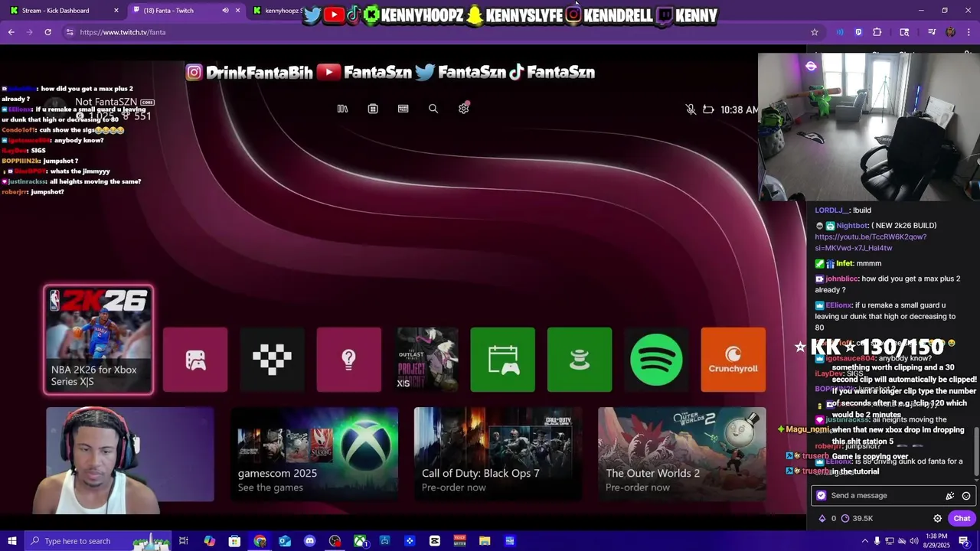The image size is (980, 551).
Task: Show hidden system tray icons chevron
Action: [x=864, y=541]
